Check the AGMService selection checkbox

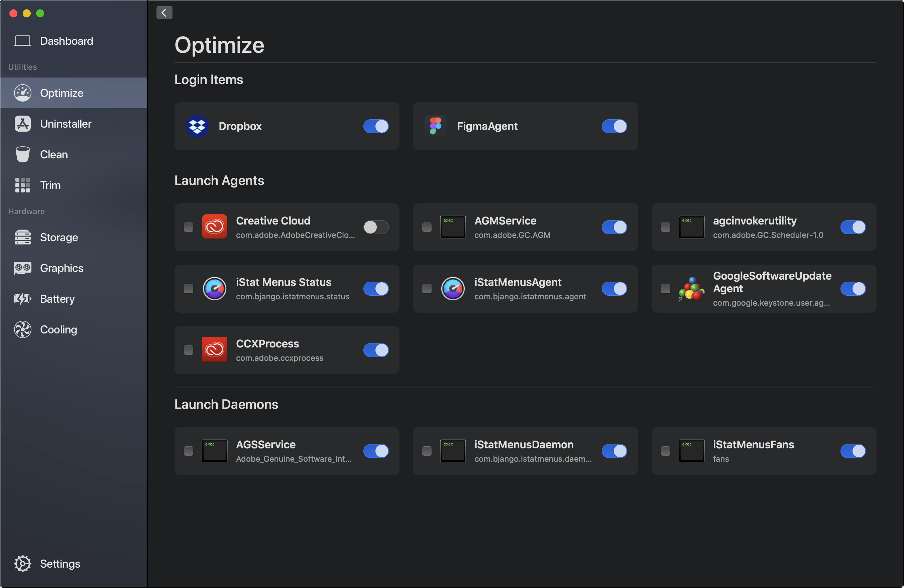(x=427, y=227)
